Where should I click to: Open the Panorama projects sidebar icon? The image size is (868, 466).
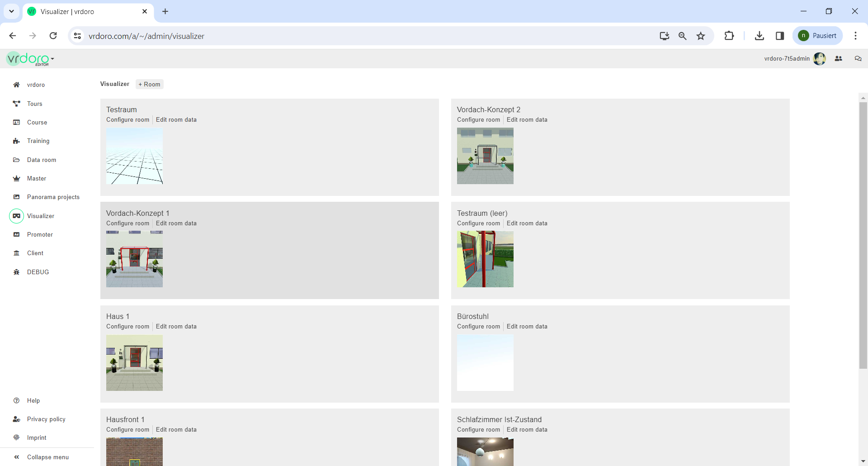[x=17, y=197]
